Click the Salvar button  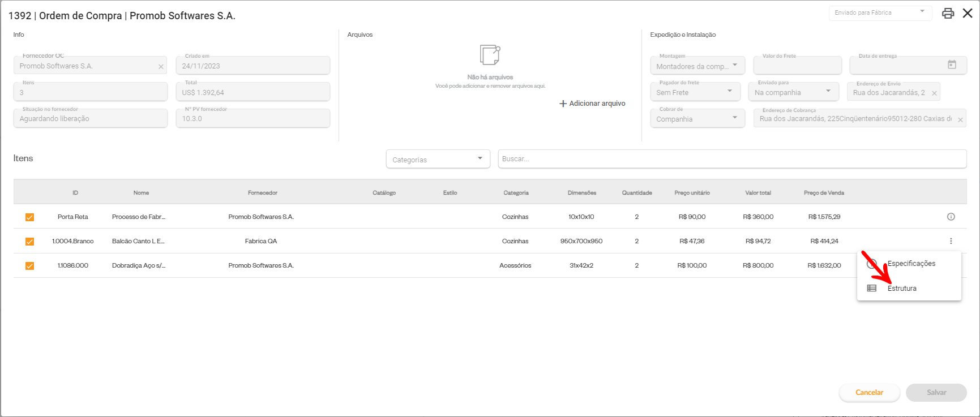(x=936, y=393)
